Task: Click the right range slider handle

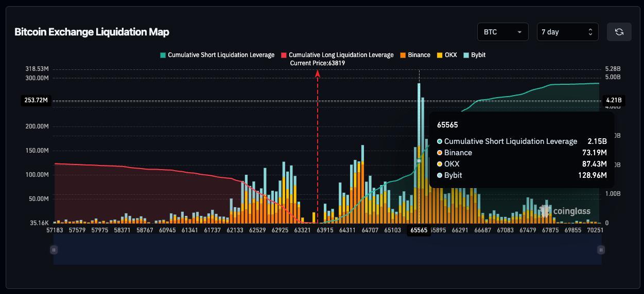Action: (x=601, y=250)
